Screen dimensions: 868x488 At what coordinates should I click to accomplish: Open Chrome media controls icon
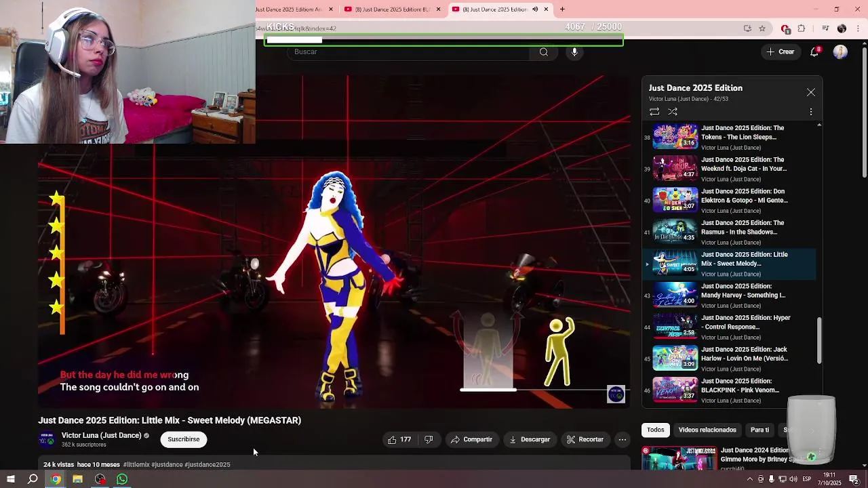(825, 28)
